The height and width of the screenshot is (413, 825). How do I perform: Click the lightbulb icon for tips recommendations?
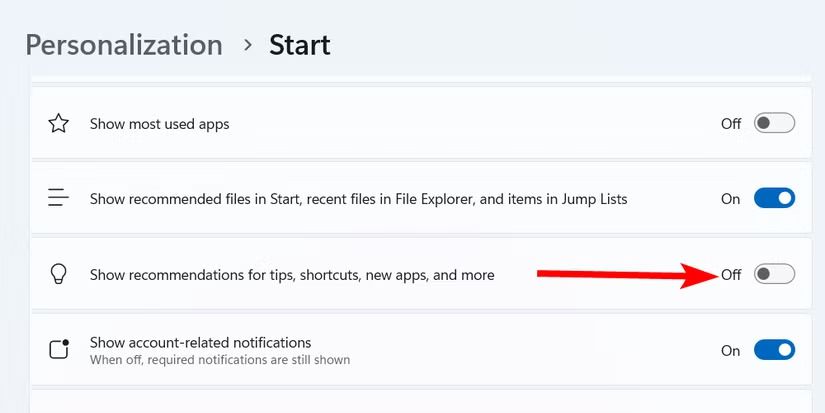coord(59,274)
